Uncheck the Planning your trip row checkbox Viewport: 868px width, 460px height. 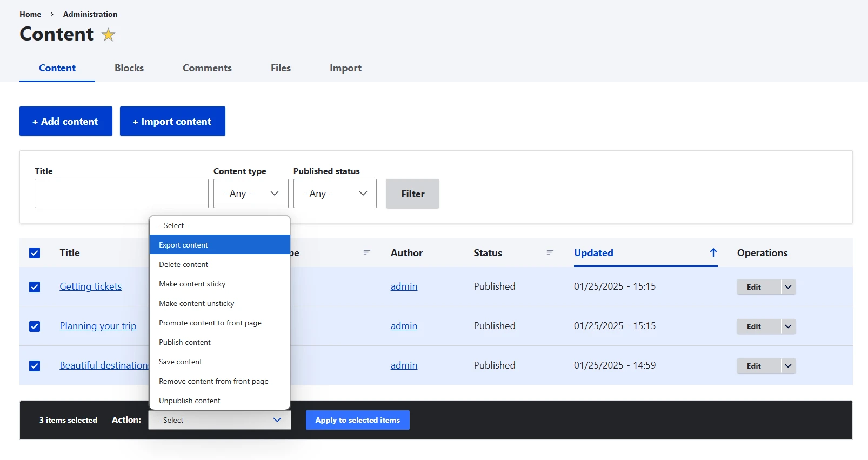tap(35, 326)
